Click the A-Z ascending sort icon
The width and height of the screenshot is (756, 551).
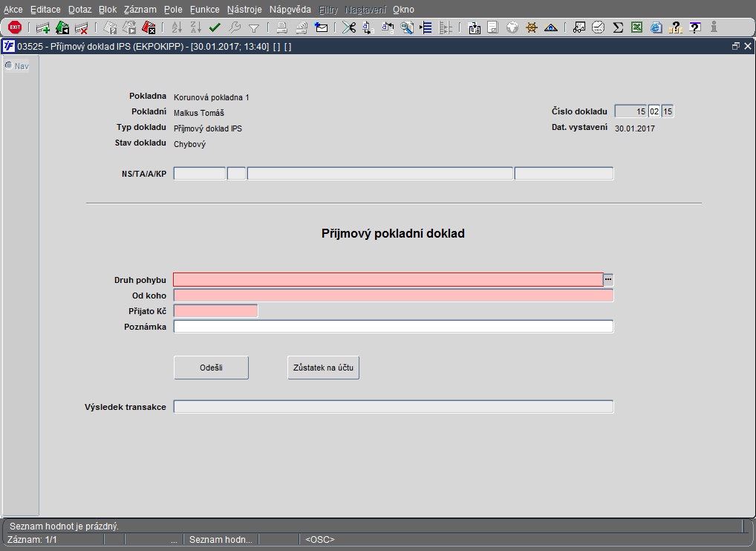pos(177,28)
